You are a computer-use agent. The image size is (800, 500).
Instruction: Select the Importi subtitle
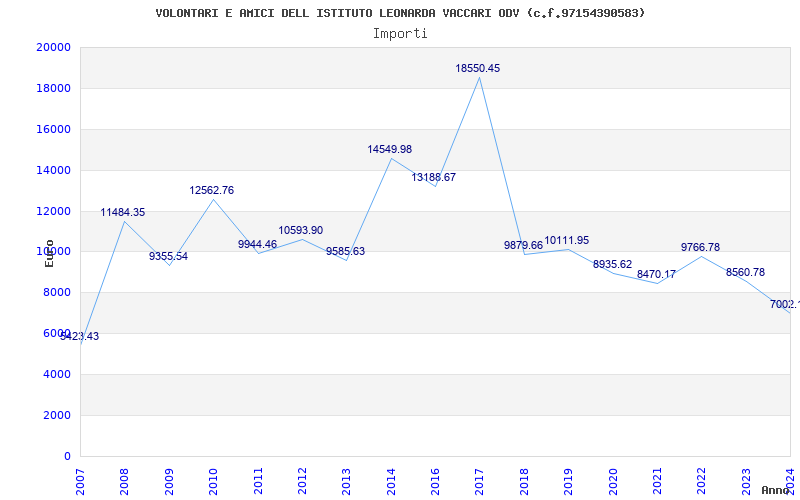click(400, 34)
